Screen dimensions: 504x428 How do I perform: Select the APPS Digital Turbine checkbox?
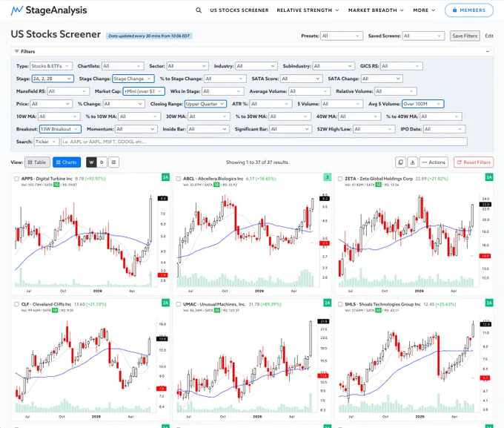(x=16, y=179)
